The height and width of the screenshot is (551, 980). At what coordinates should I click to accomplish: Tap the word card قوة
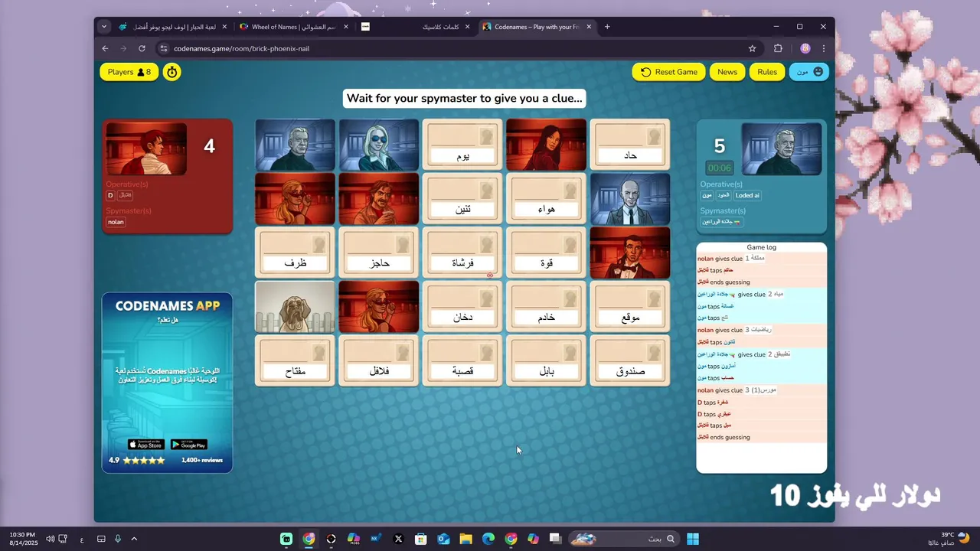click(x=547, y=253)
